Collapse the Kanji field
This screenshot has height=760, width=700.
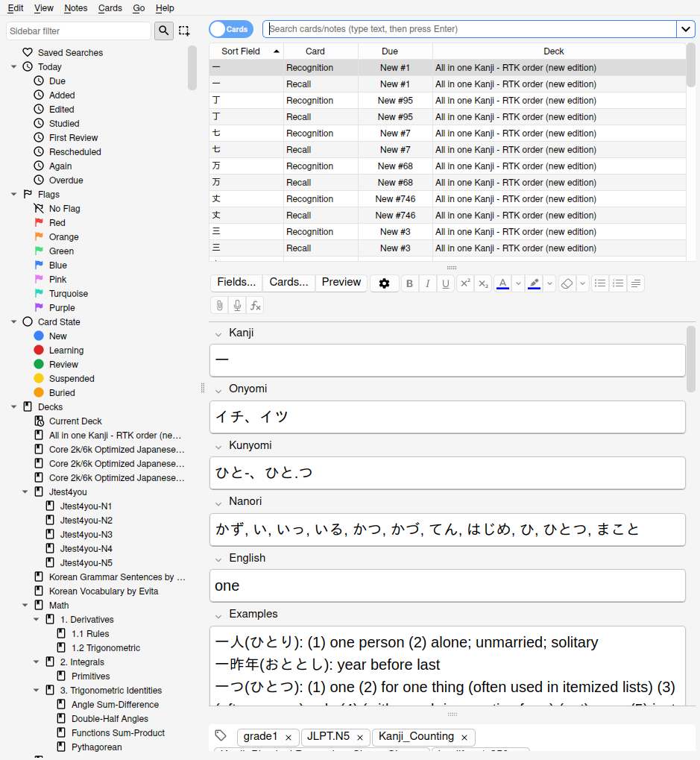pos(218,334)
